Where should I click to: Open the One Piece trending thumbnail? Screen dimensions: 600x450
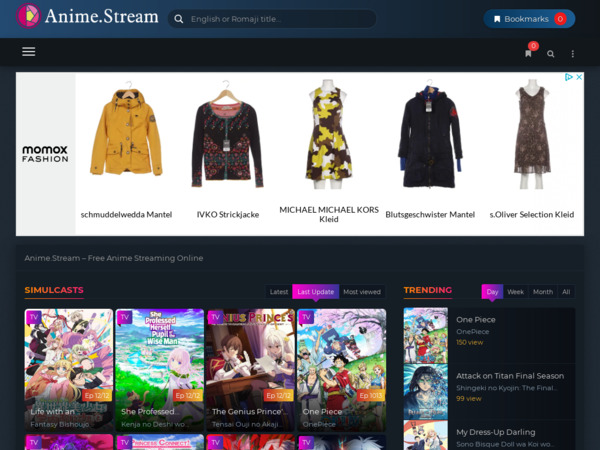[426, 336]
